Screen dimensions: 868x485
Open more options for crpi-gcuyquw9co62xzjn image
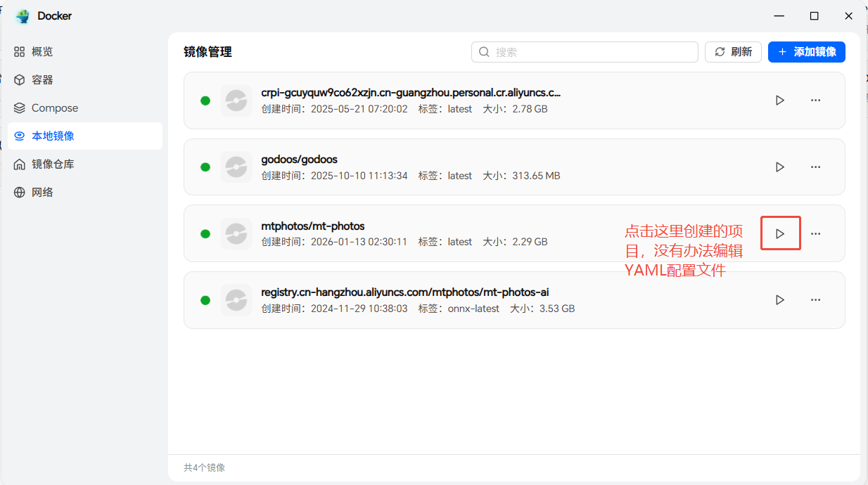pos(816,101)
